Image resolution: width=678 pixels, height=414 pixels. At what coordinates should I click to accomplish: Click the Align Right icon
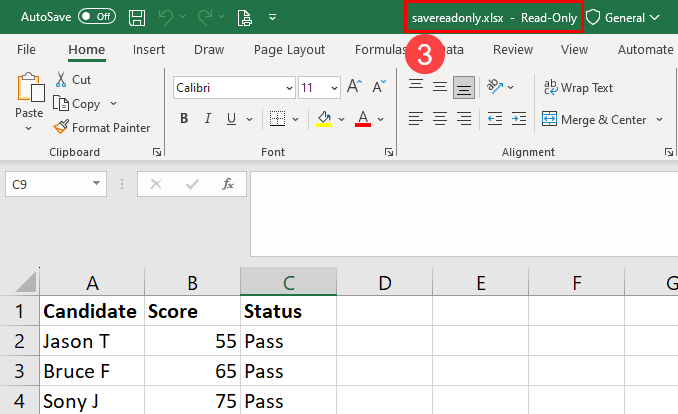tap(464, 119)
